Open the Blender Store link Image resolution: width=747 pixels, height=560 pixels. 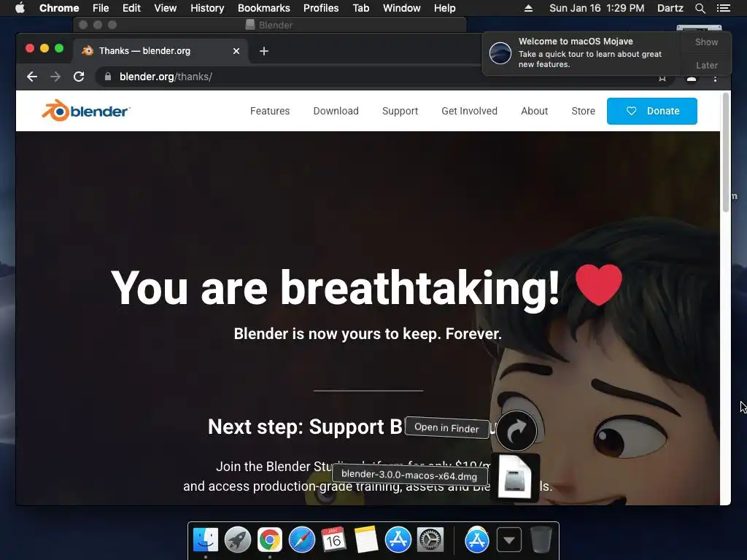583,111
